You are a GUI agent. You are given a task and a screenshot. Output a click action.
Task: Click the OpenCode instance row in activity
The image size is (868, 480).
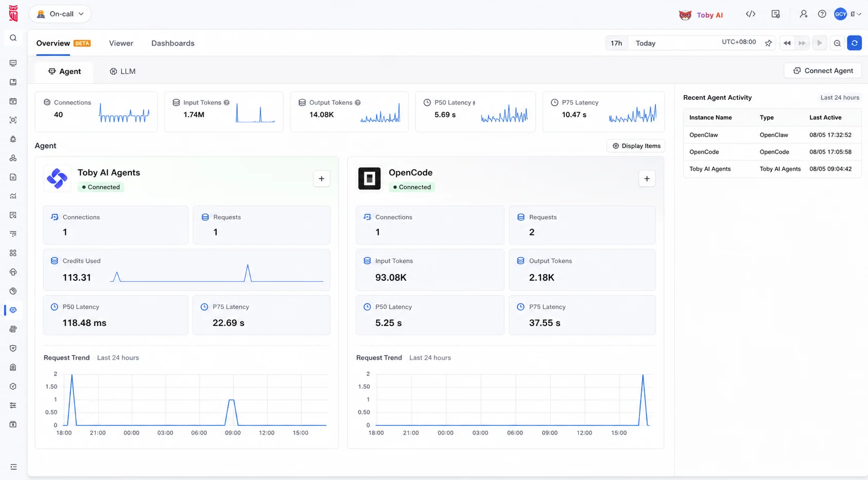coord(772,152)
